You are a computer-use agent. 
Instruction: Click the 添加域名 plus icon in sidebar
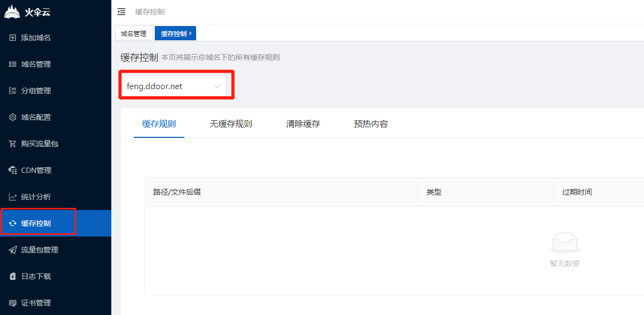(x=13, y=38)
